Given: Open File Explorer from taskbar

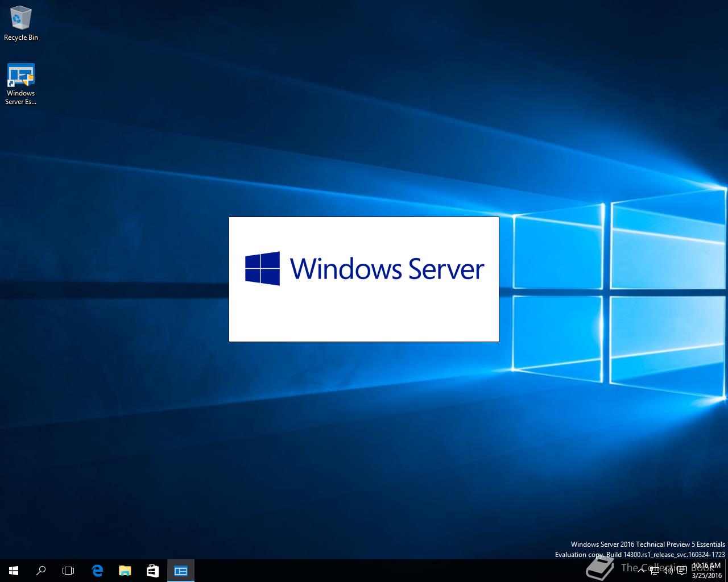Looking at the screenshot, I should click(x=125, y=571).
